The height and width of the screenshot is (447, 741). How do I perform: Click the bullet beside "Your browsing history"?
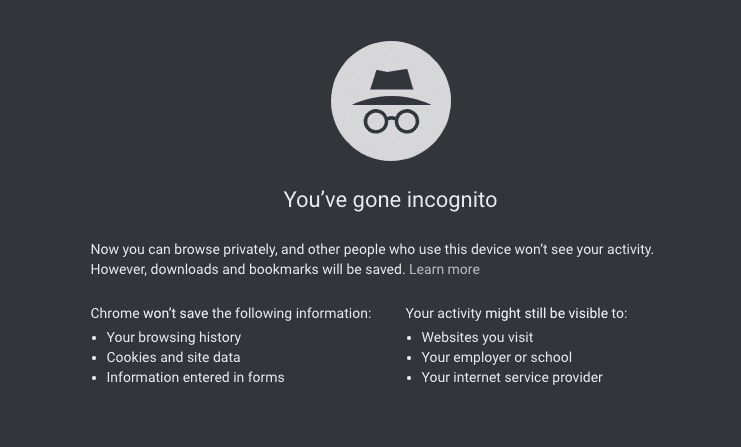(x=95, y=338)
